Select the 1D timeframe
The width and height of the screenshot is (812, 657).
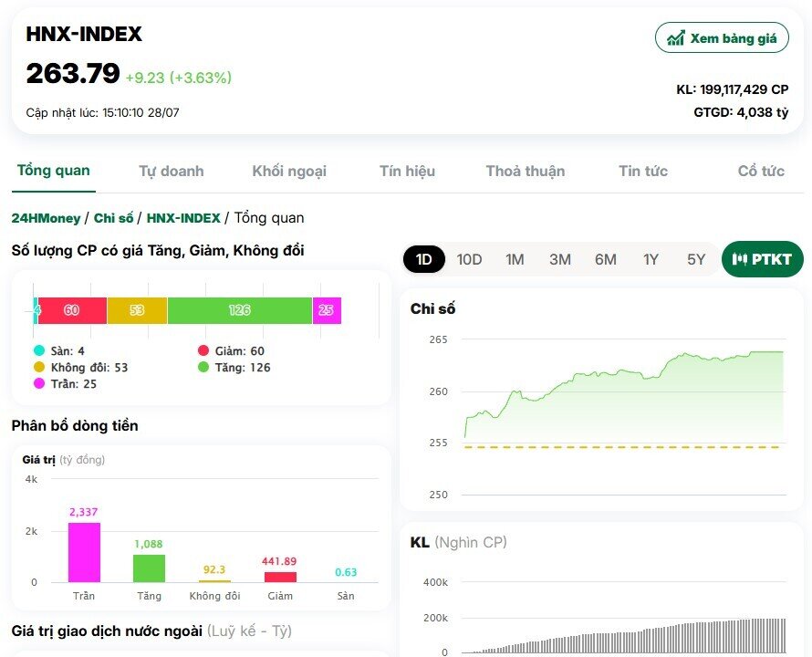[x=422, y=259]
